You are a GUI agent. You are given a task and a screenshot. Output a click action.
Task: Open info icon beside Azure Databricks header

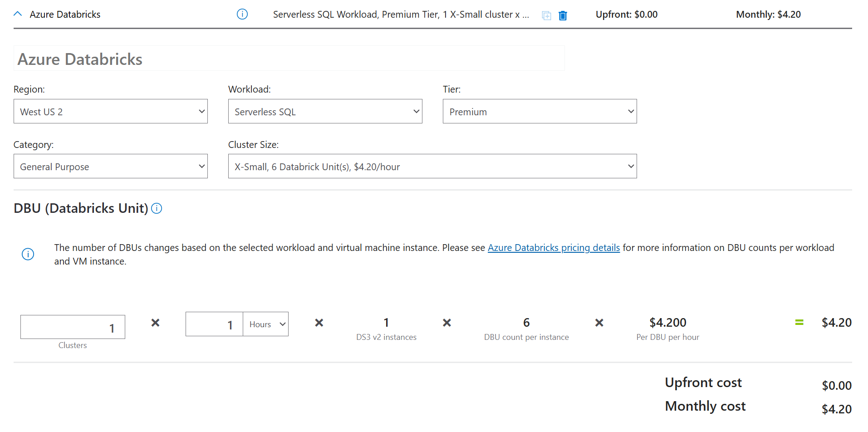(x=242, y=15)
